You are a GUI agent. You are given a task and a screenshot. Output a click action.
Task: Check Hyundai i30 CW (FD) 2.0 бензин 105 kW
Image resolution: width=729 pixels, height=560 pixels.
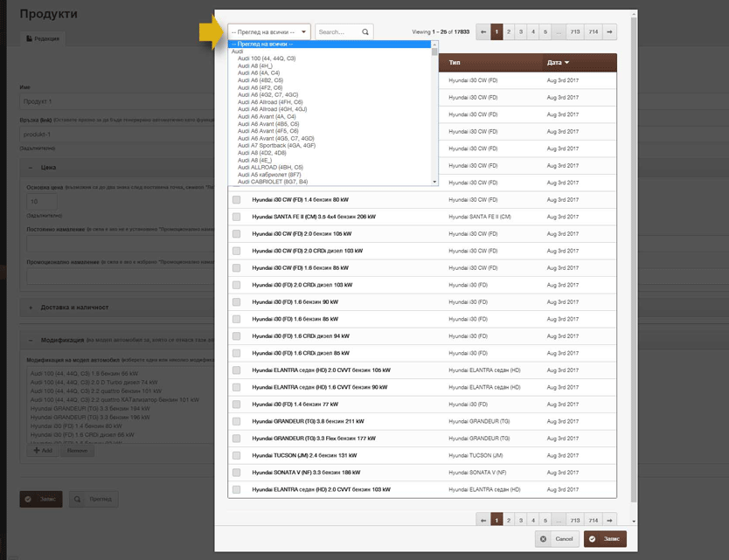click(237, 234)
